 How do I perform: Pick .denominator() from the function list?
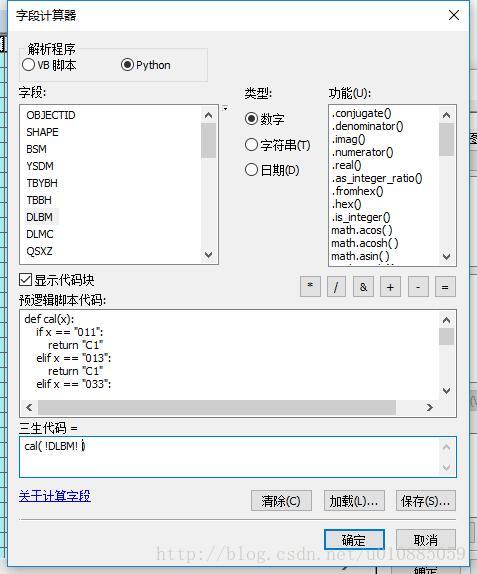click(x=367, y=126)
